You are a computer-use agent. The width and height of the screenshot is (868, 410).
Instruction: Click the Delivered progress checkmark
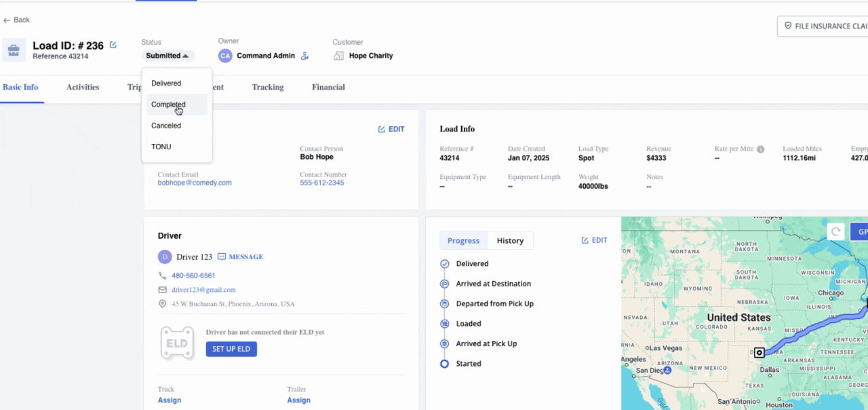tap(444, 264)
